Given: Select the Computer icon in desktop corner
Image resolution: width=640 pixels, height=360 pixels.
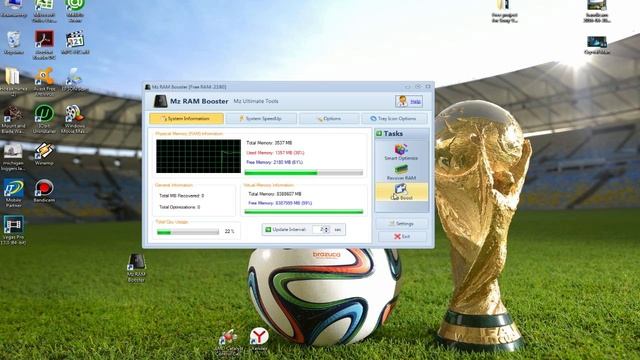Looking at the screenshot, I should coord(13,9).
